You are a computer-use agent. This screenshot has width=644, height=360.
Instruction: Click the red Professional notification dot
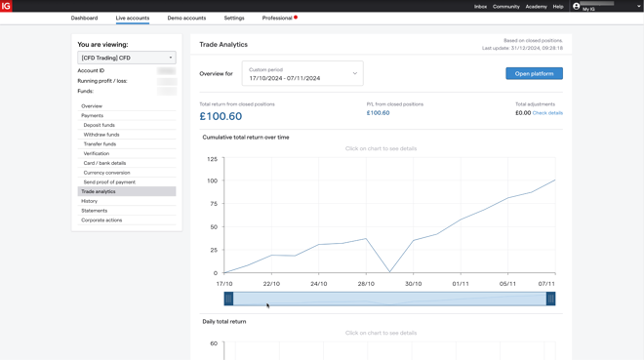click(296, 18)
